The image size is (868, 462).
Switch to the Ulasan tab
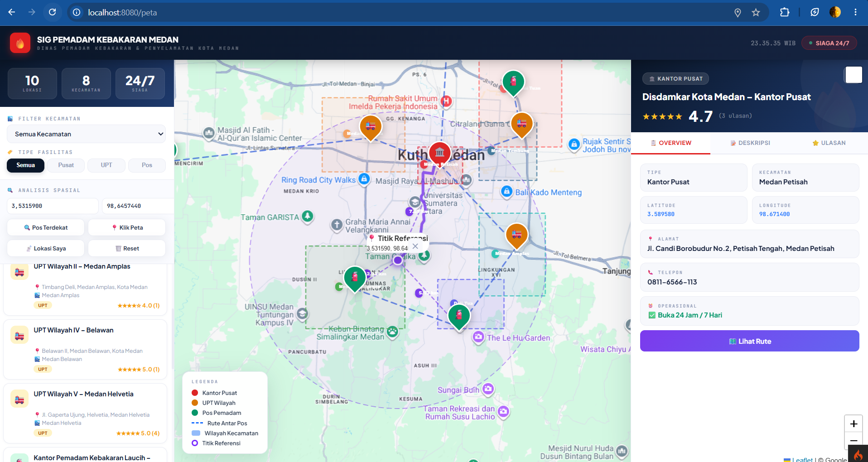tap(829, 143)
